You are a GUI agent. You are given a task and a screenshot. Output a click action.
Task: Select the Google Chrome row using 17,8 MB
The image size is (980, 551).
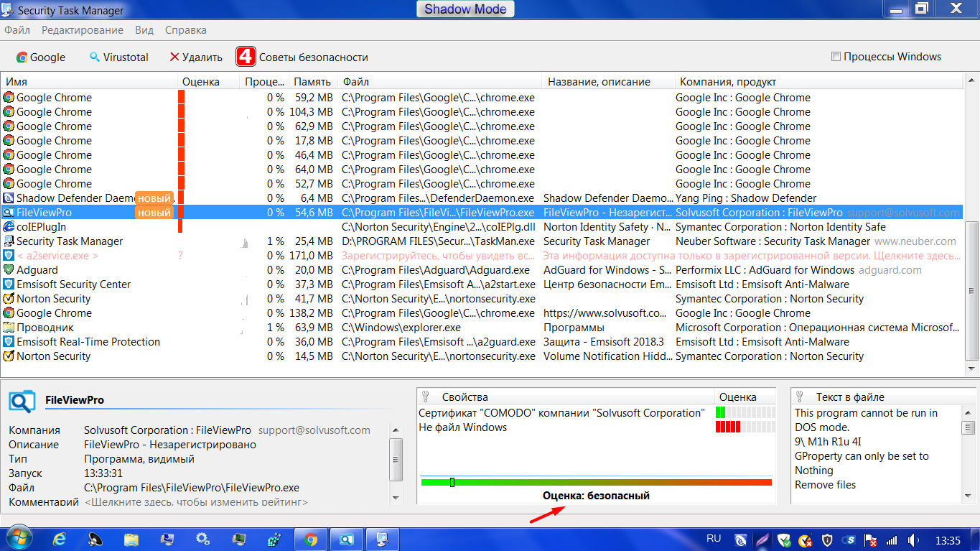point(482,141)
